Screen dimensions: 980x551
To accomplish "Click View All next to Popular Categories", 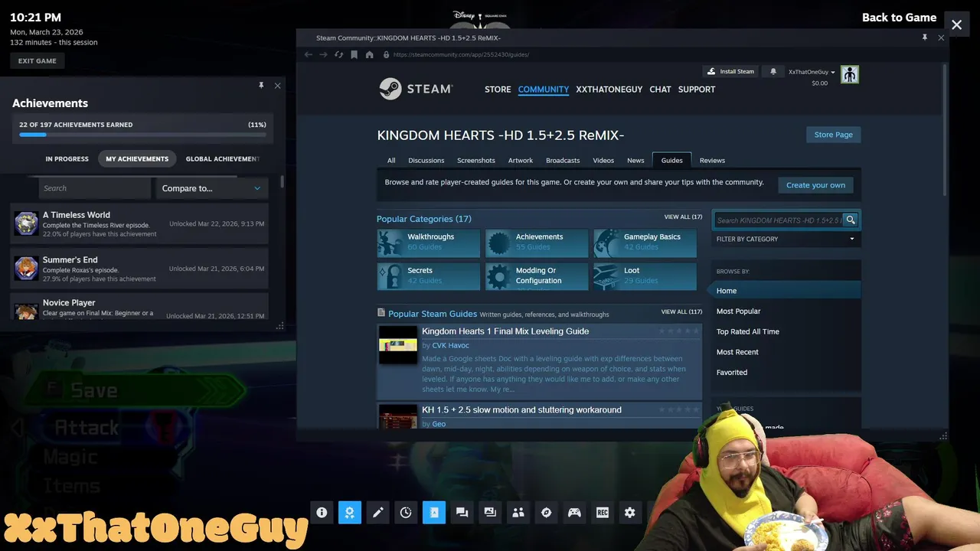I will (x=683, y=217).
